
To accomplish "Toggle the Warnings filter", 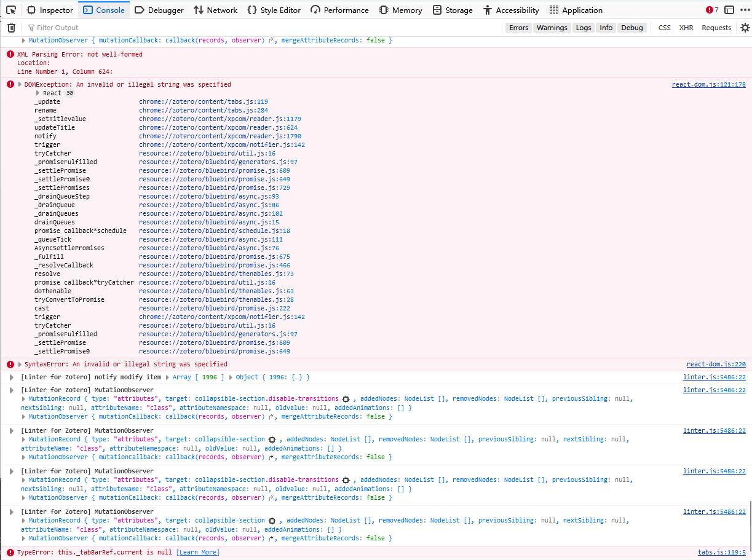I will [552, 28].
